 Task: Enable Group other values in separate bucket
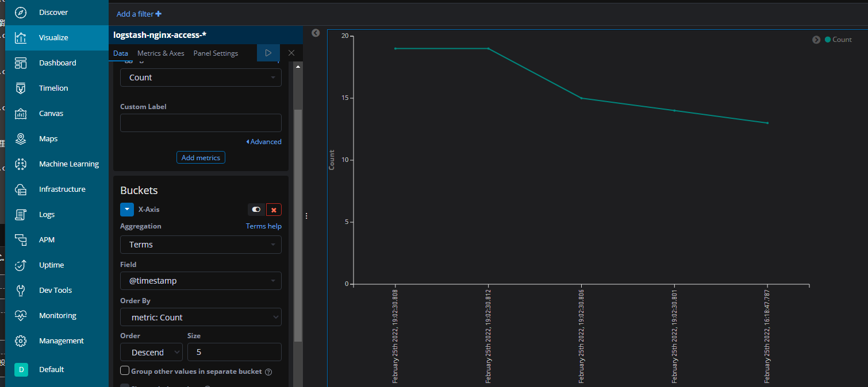pyautogui.click(x=125, y=371)
